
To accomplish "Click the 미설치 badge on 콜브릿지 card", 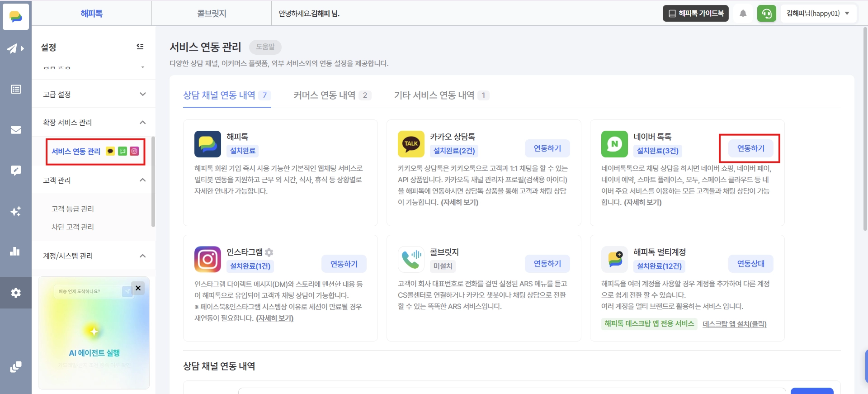I will pyautogui.click(x=443, y=266).
